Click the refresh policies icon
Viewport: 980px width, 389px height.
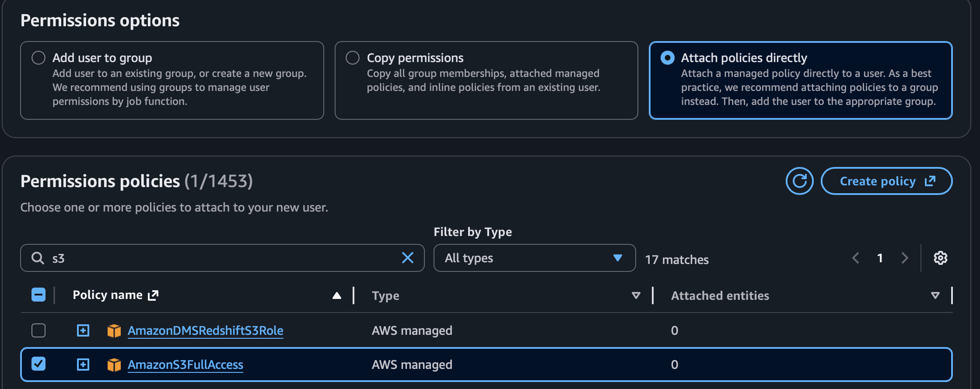pyautogui.click(x=799, y=181)
